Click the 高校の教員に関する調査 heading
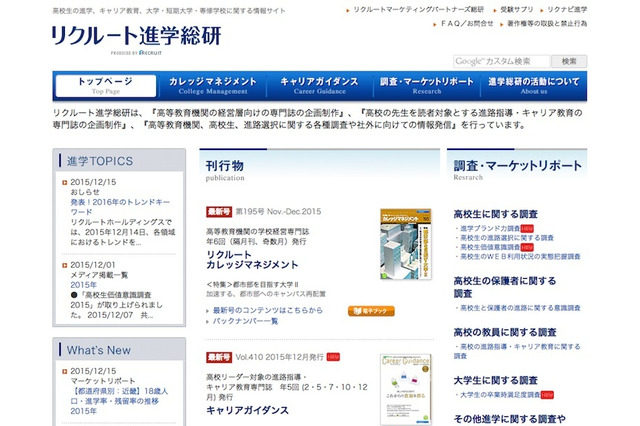 point(505,333)
